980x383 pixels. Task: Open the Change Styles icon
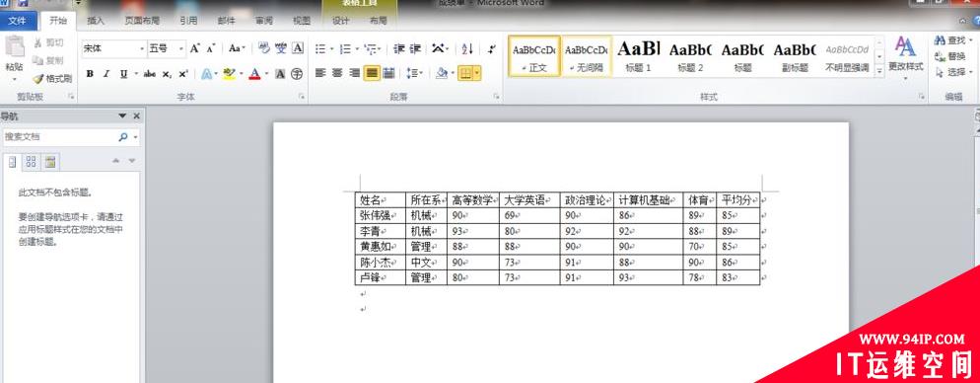coord(906,54)
